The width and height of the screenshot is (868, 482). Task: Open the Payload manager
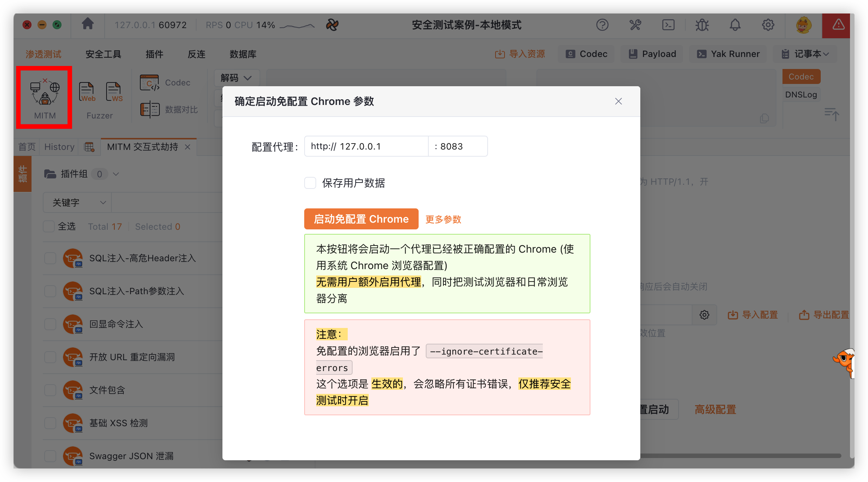coord(652,54)
